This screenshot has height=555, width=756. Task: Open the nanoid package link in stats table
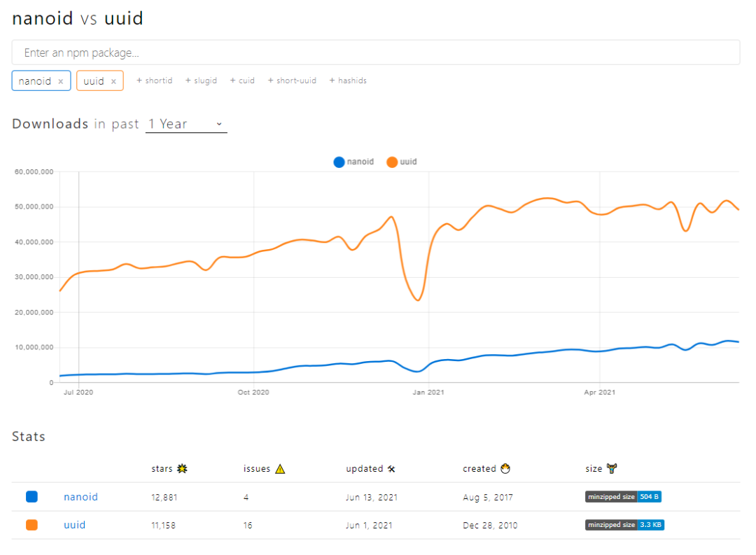coord(80,497)
